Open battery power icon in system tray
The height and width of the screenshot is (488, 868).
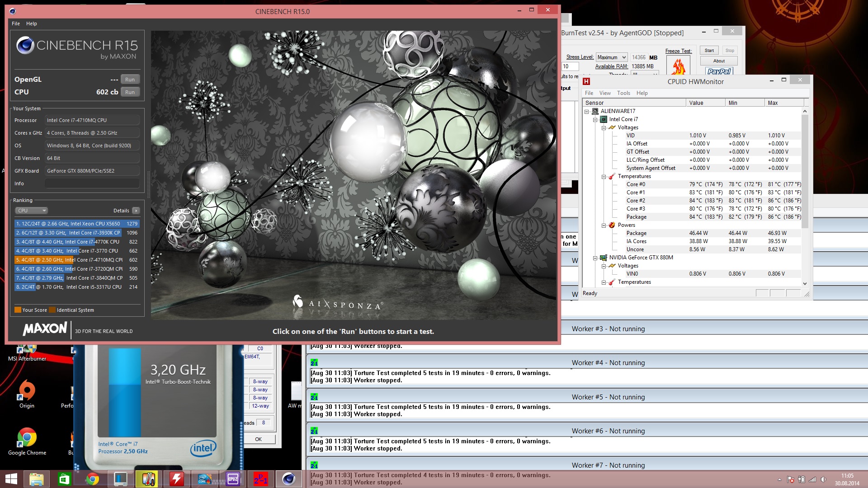[802, 479]
